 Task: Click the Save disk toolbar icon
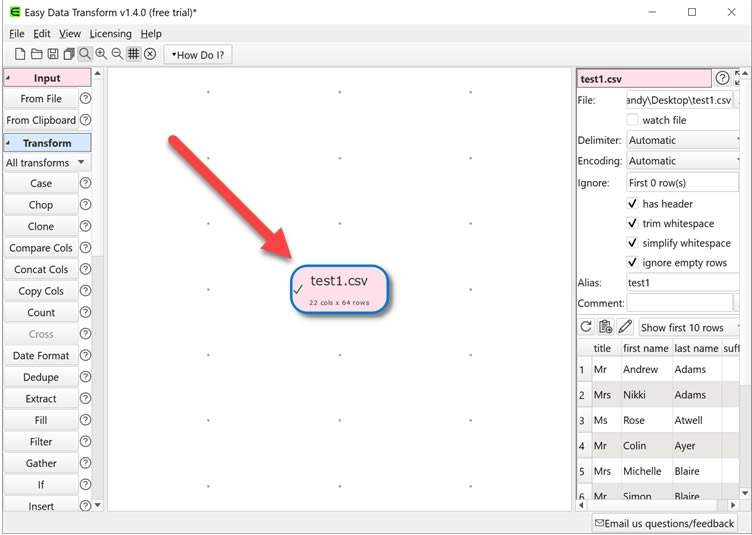[52, 54]
